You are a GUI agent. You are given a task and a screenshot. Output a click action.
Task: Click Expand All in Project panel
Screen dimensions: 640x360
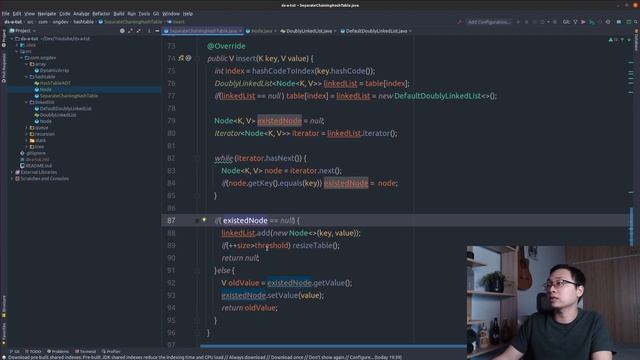click(130, 31)
